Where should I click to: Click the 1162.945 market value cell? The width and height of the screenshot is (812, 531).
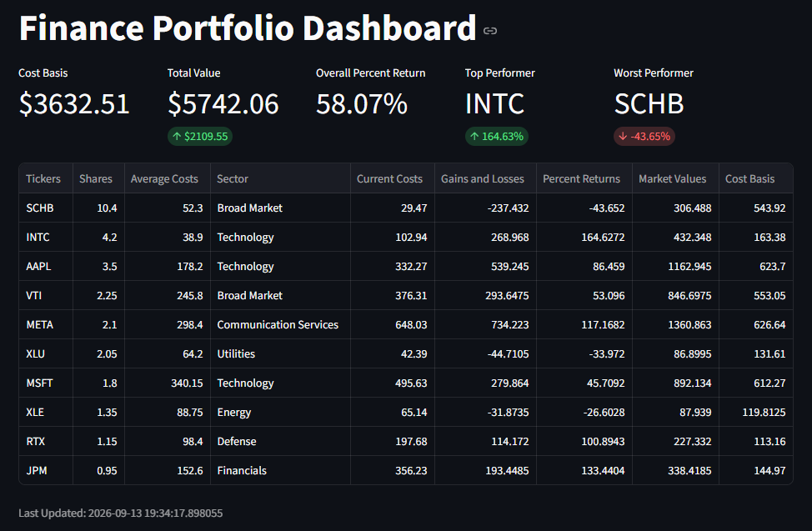point(675,266)
